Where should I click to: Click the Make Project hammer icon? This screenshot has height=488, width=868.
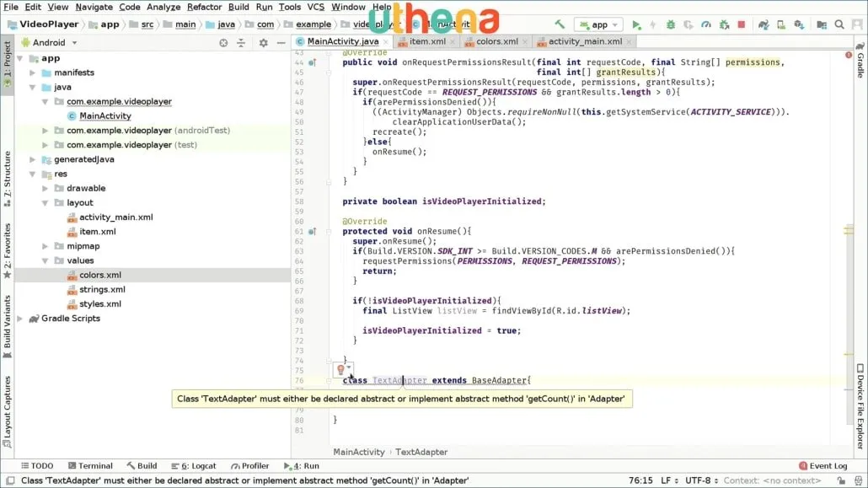click(560, 24)
